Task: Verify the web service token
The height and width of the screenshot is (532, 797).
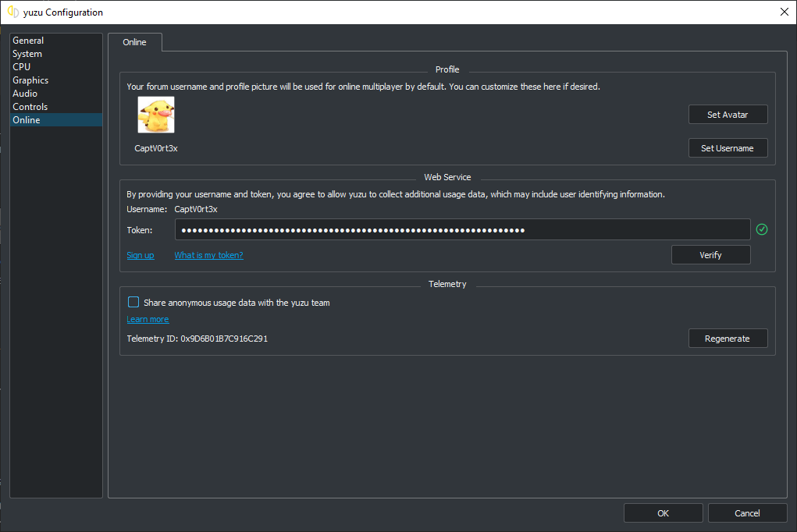Action: coord(710,254)
